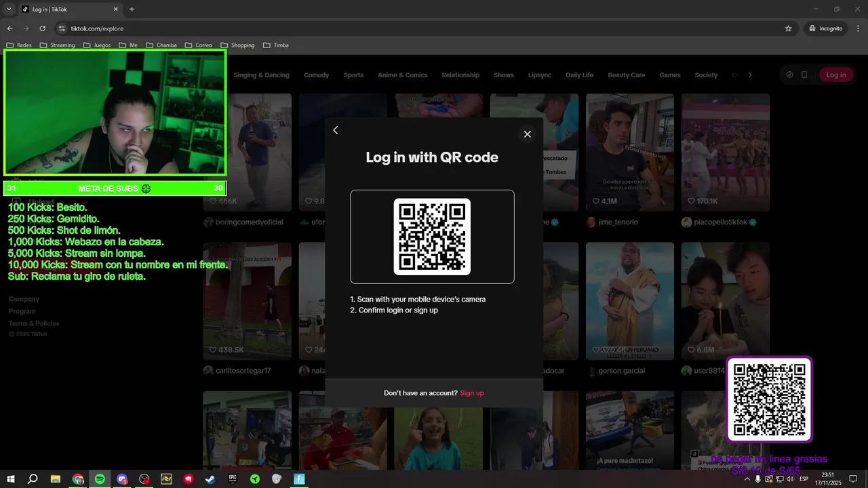Open File Explorer from the taskbar

pos(56,479)
